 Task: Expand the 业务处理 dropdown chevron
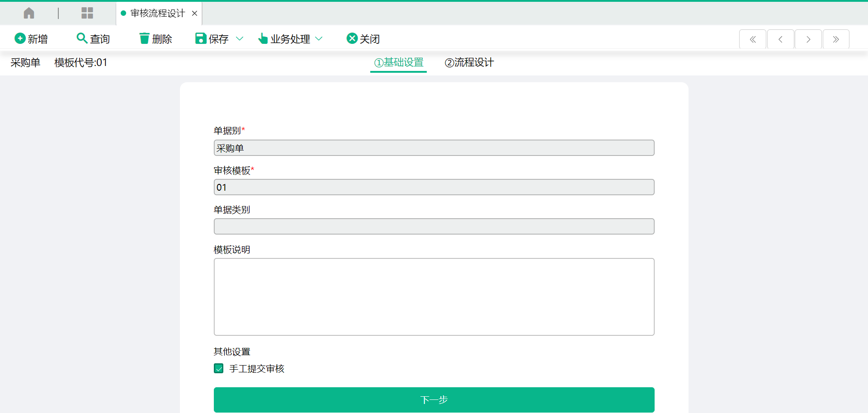319,39
